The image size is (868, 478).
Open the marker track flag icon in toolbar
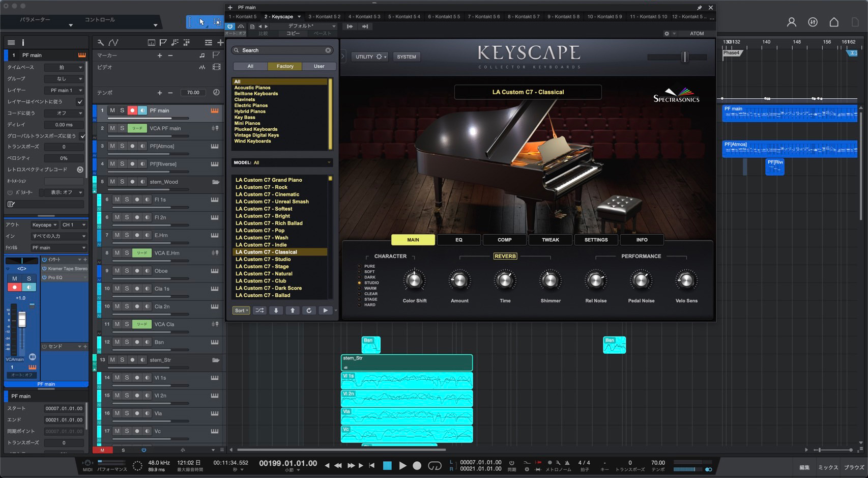(x=163, y=42)
